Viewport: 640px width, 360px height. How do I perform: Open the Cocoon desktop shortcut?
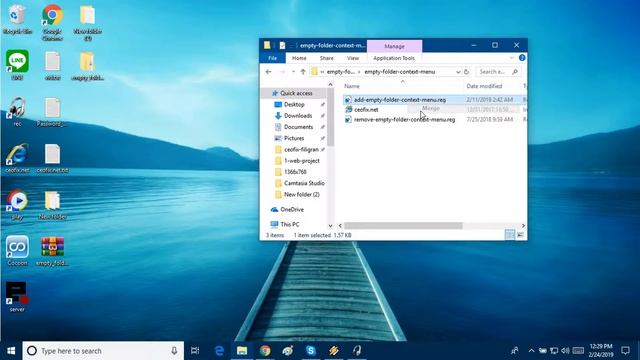17,251
